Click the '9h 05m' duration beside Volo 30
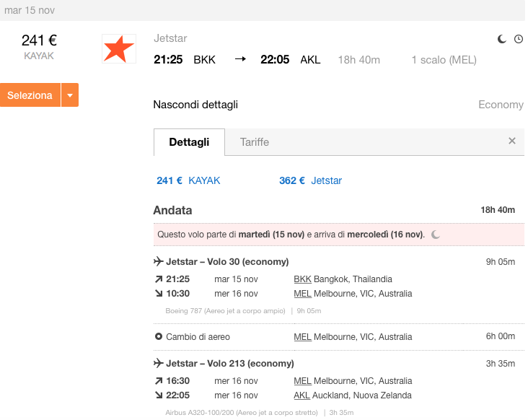The height and width of the screenshot is (420, 528). pyautogui.click(x=501, y=262)
